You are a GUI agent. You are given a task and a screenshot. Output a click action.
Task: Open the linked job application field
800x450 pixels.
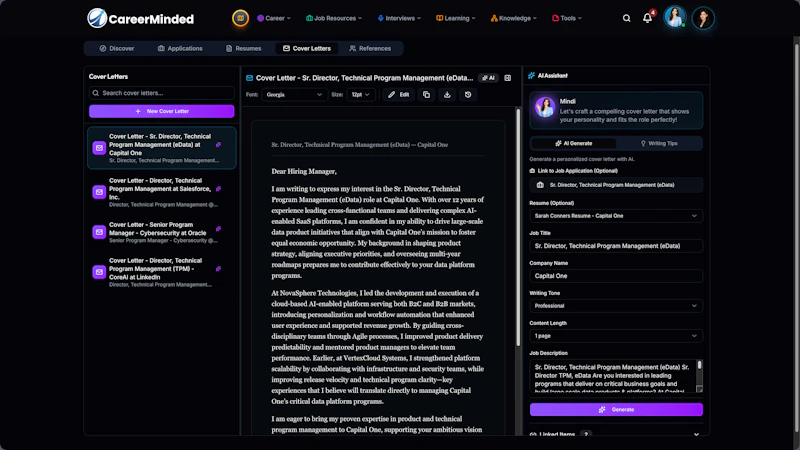(x=616, y=185)
